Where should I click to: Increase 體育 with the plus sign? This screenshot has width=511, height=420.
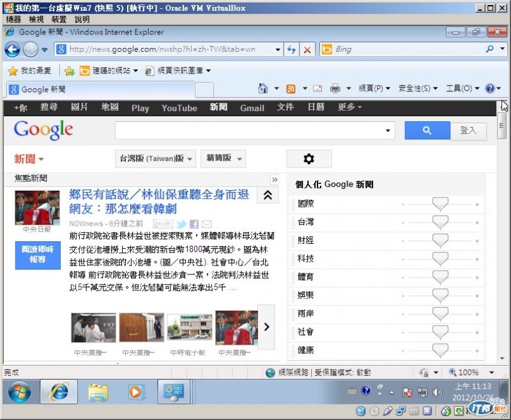coord(477,278)
